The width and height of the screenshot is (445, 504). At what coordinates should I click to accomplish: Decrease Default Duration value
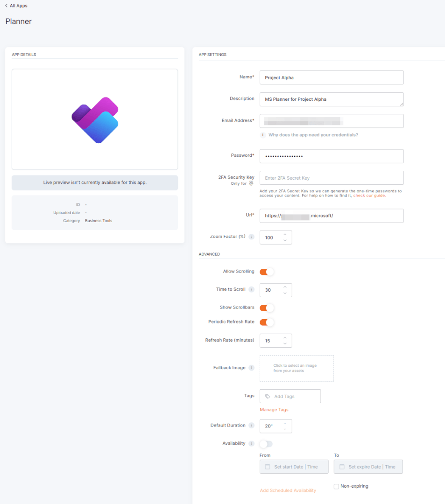click(285, 429)
